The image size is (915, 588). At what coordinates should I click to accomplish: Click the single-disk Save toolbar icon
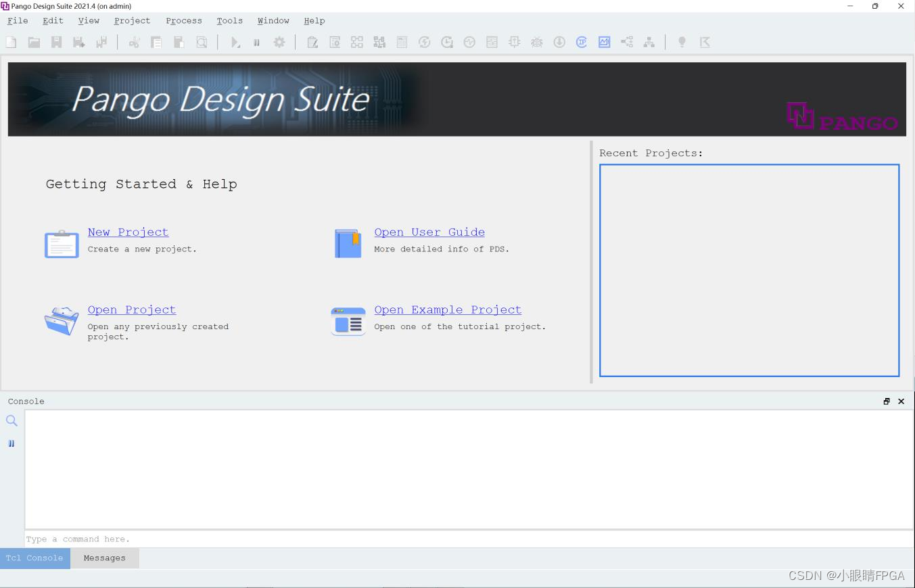(x=57, y=42)
